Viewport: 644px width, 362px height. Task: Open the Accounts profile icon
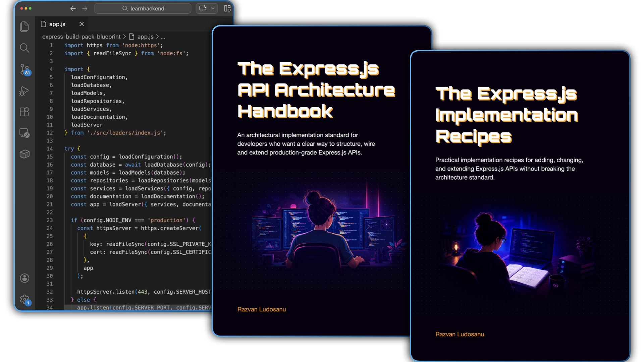click(24, 278)
